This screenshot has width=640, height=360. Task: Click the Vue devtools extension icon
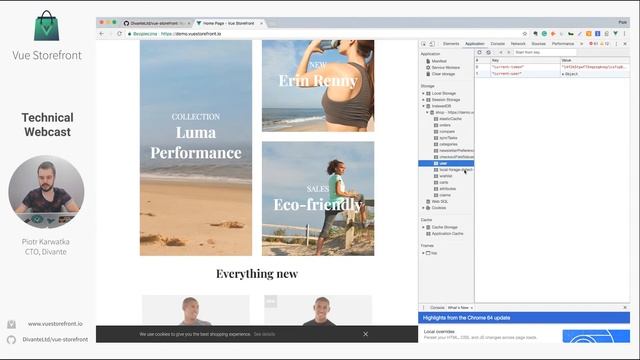tap(615, 34)
